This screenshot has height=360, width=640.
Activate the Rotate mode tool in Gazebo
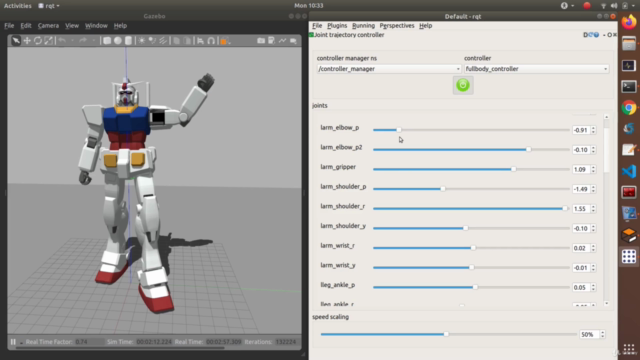coord(38,41)
